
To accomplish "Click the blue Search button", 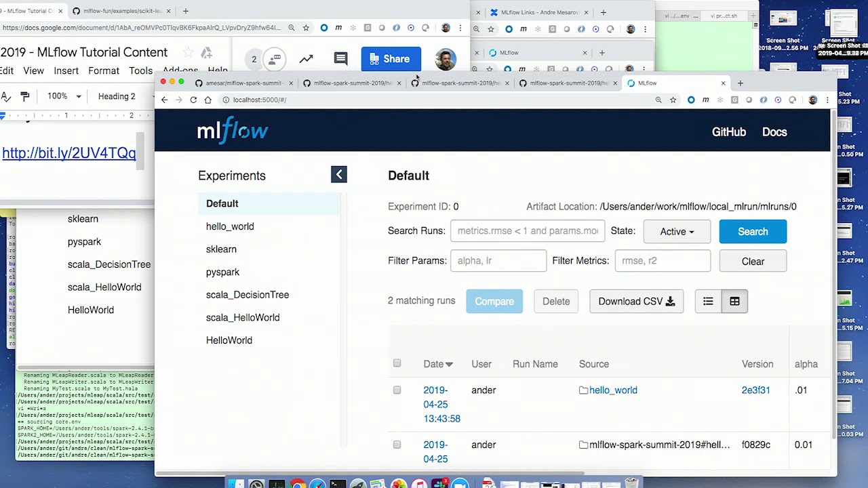I will point(752,232).
